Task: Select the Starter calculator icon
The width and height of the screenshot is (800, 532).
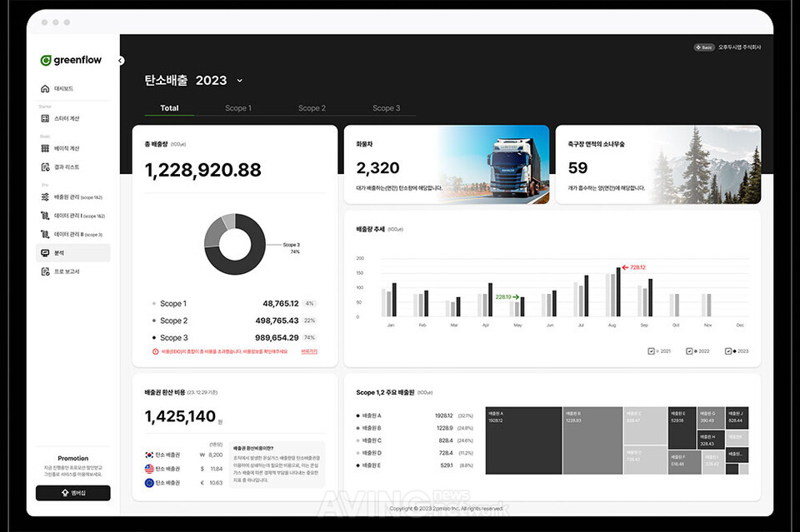Action: coord(45,118)
